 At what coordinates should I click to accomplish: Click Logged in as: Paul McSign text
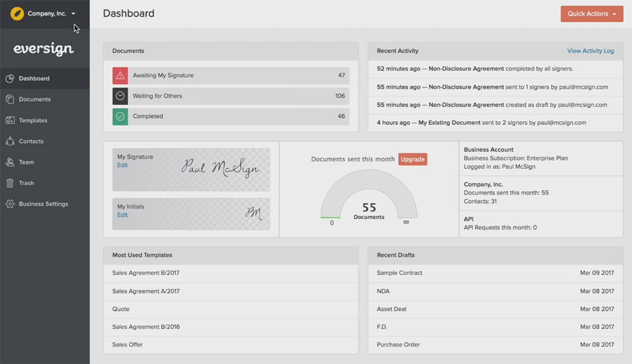(498, 166)
